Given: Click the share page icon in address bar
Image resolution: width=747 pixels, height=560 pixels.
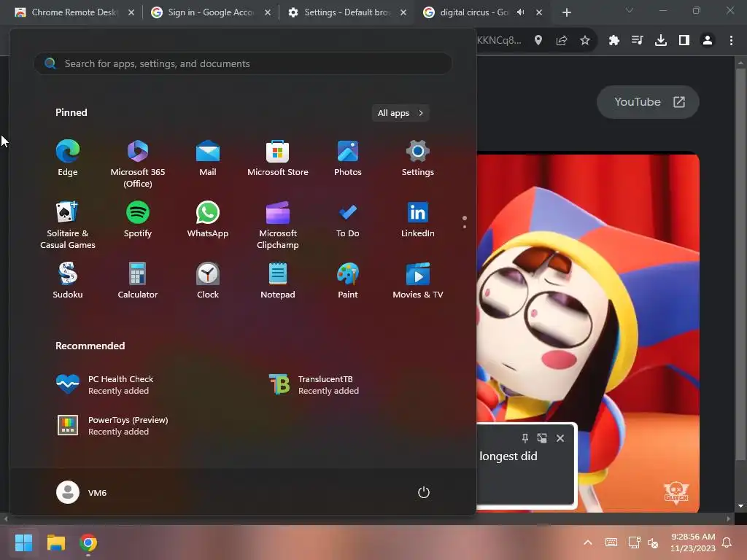Looking at the screenshot, I should (562, 41).
